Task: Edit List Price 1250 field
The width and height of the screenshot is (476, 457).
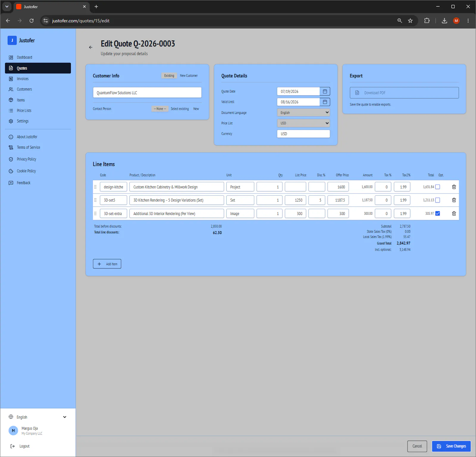Action: [295, 200]
